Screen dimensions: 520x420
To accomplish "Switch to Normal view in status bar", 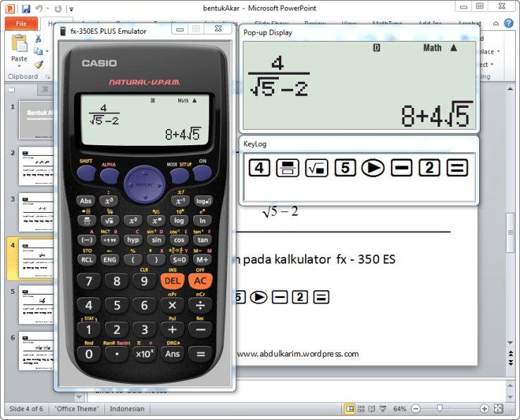I will point(349,409).
